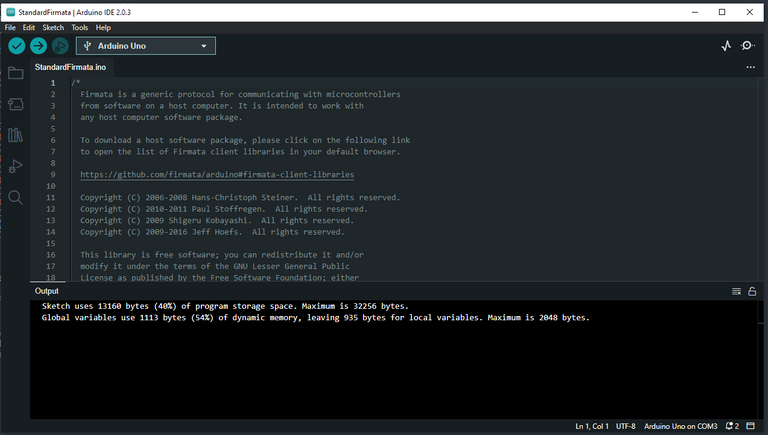Clear the Output panel with the lines icon

point(736,291)
